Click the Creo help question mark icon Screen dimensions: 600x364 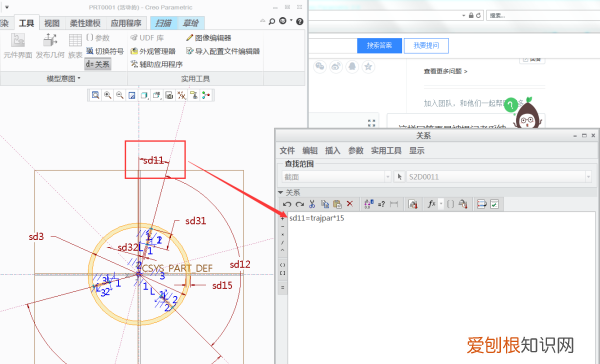[x=300, y=21]
